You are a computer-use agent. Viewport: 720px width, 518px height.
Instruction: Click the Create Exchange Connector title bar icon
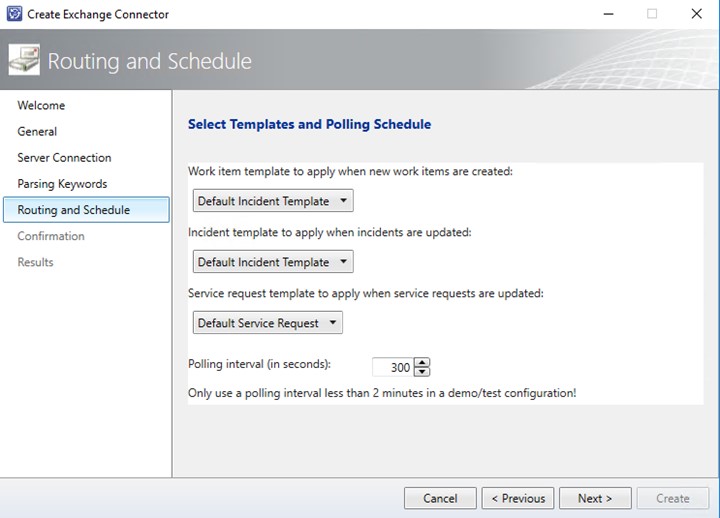pyautogui.click(x=14, y=14)
